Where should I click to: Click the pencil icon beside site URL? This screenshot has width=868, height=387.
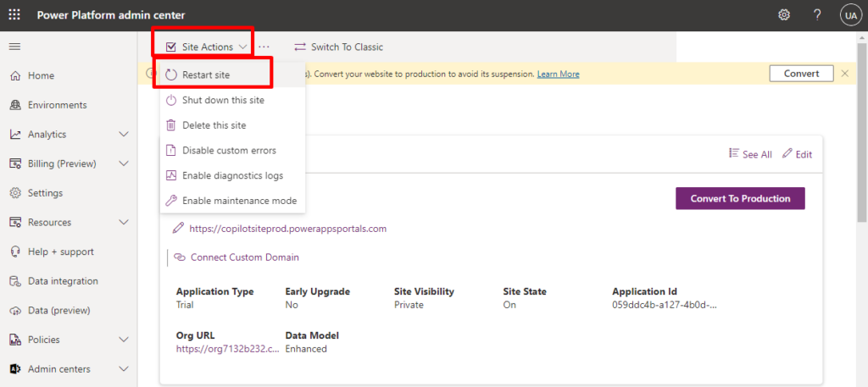(x=178, y=228)
